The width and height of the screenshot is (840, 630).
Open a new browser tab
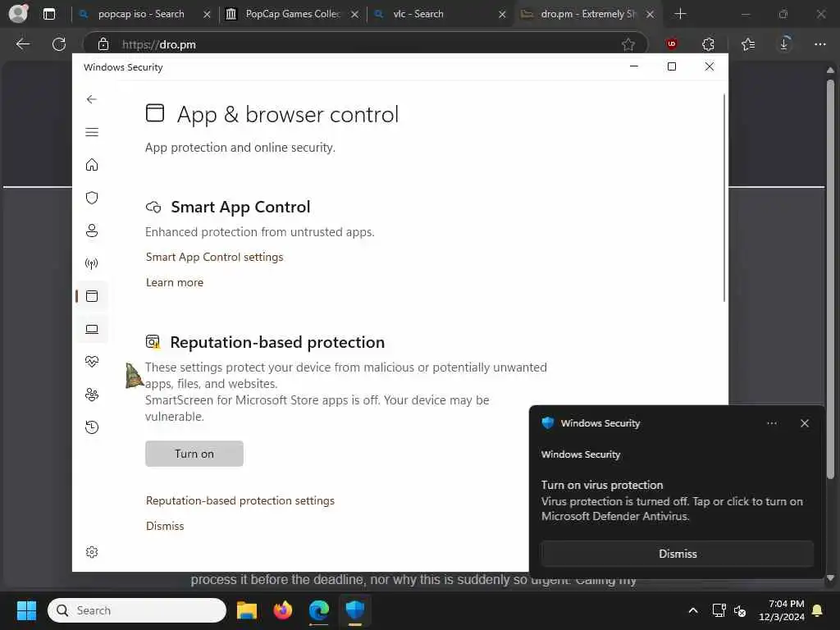click(680, 13)
